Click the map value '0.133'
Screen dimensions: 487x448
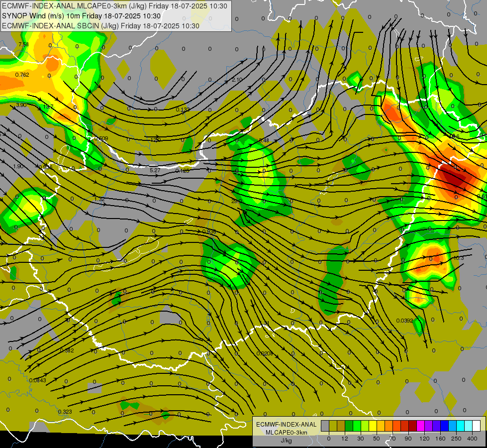(183, 110)
